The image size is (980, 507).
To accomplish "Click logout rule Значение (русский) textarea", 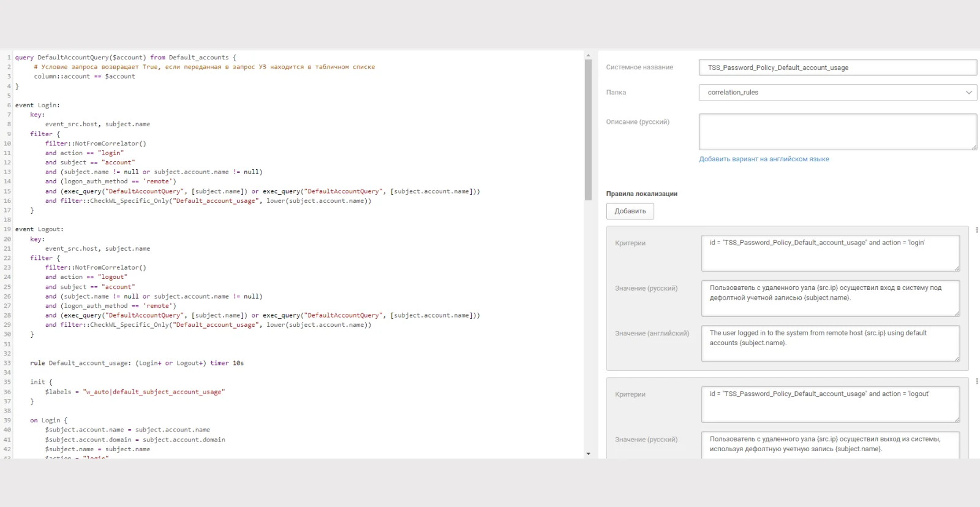I will [x=831, y=445].
